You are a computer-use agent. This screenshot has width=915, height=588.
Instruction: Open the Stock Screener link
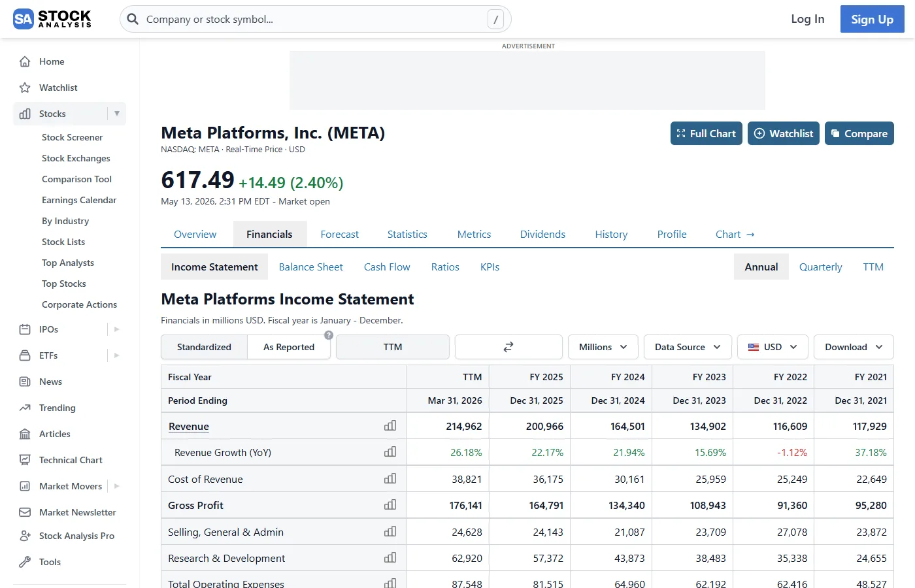72,137
